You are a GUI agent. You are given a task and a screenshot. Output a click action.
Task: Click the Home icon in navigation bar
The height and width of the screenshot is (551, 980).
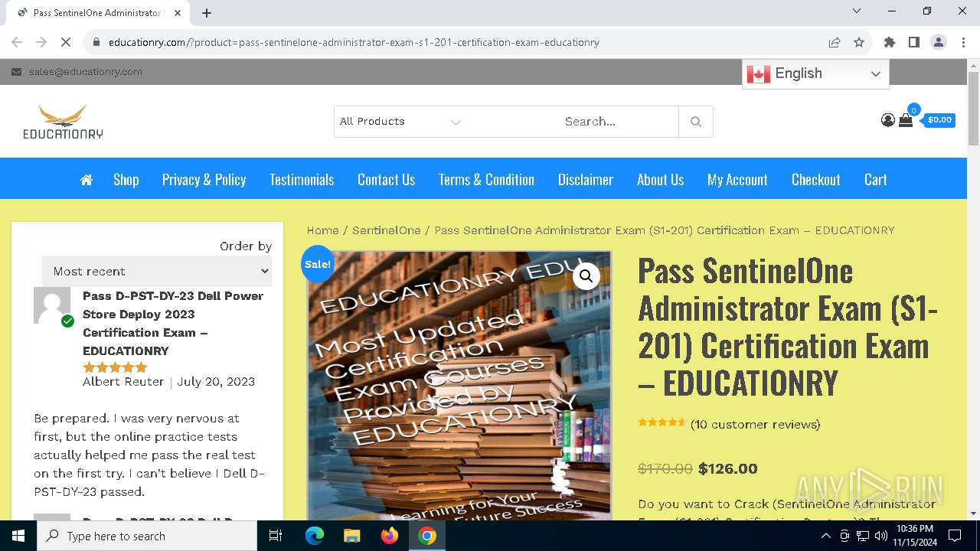coord(87,180)
